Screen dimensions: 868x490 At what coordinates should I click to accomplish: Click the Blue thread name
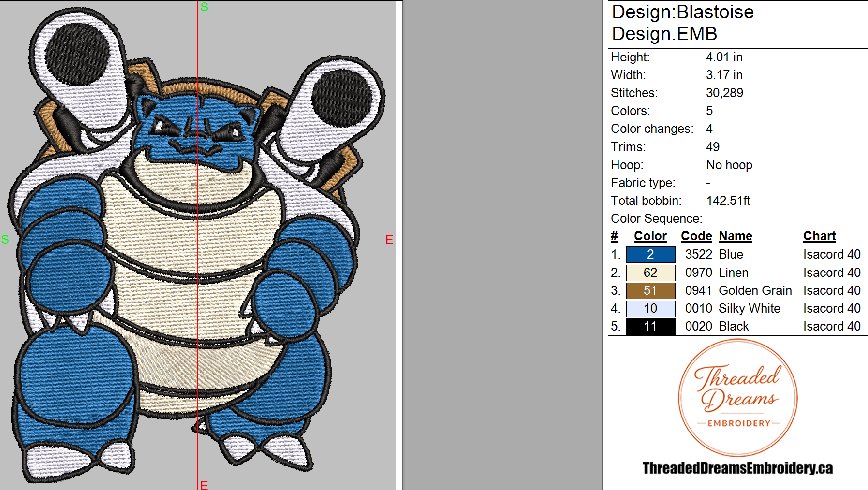731,254
